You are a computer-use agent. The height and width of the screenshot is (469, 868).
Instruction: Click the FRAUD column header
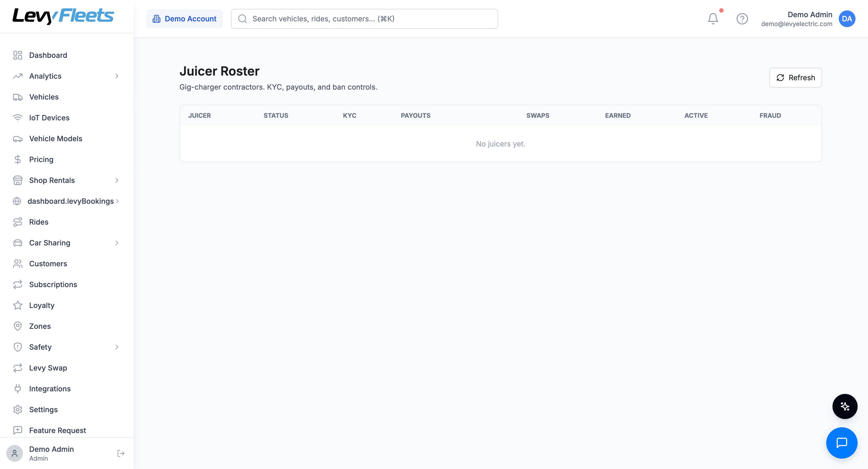click(x=770, y=115)
